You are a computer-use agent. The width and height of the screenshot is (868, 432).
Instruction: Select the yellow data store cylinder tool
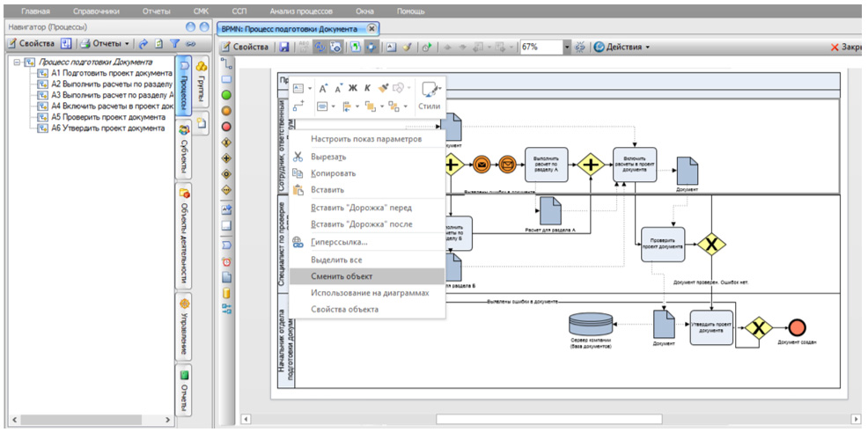click(x=225, y=293)
